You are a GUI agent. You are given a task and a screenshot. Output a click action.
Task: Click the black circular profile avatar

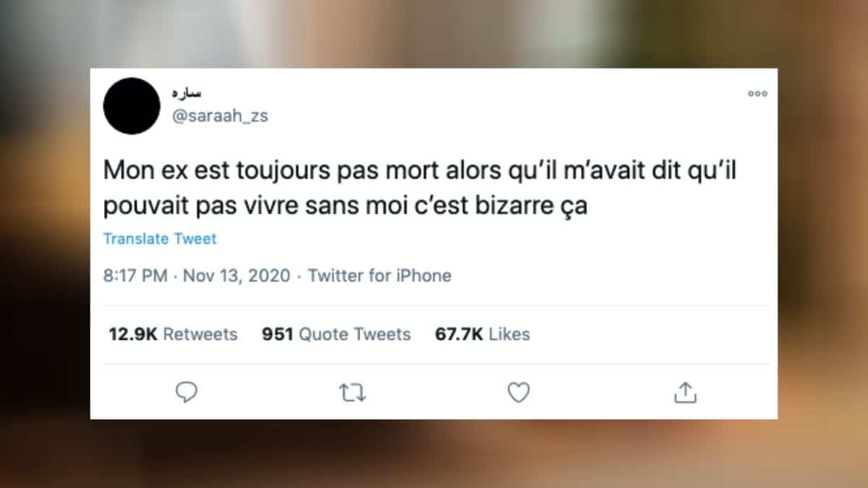(132, 106)
